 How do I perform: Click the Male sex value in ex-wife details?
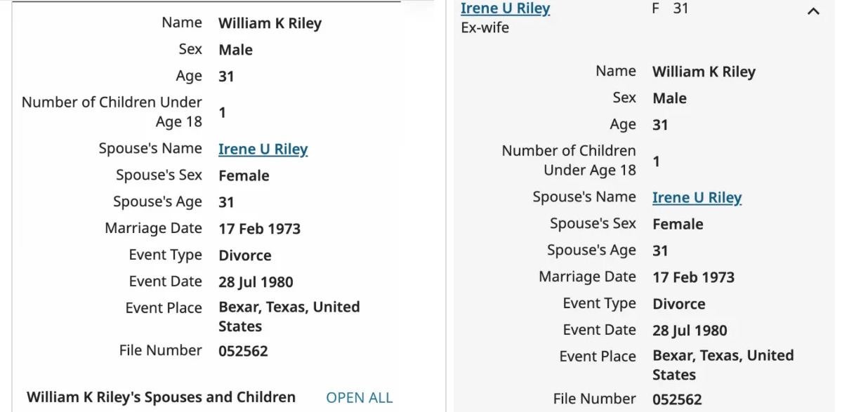669,98
